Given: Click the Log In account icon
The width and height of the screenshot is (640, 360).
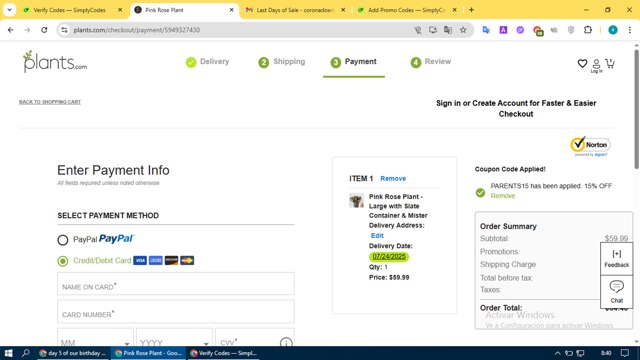Looking at the screenshot, I should (596, 66).
